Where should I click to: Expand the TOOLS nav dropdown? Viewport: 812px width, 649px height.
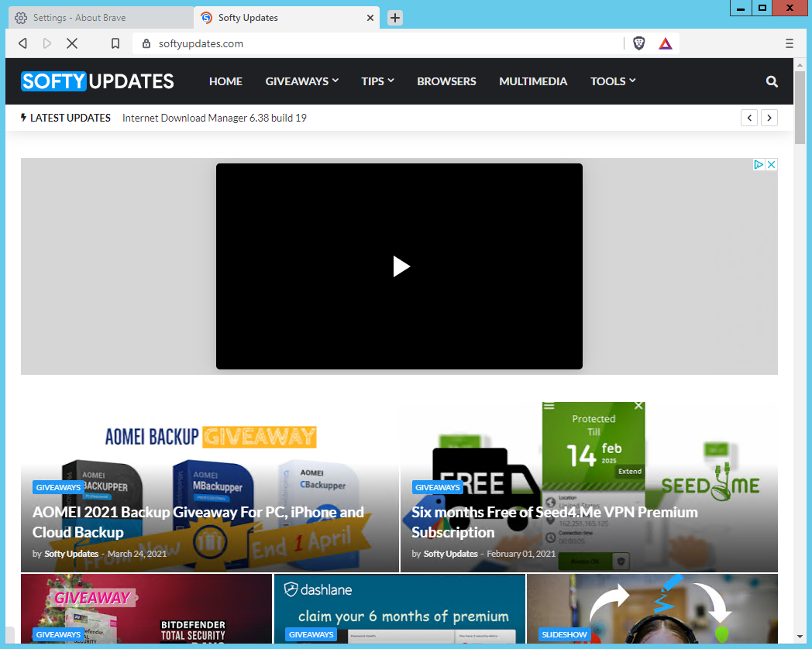click(613, 81)
